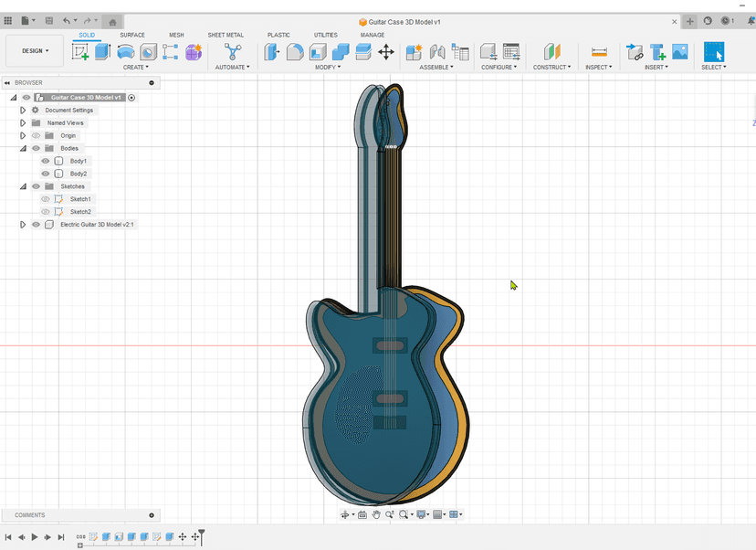
Task: Select the Move/Copy tool icon
Action: (x=386, y=52)
